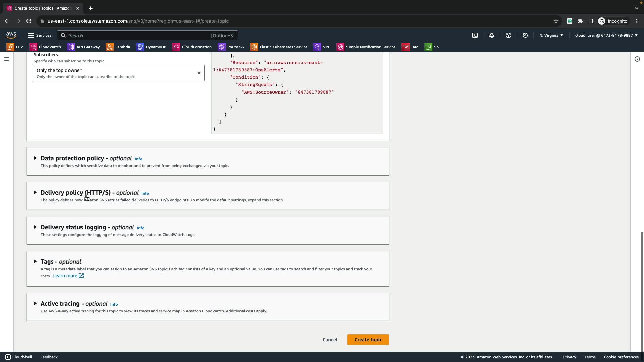Open the CloudShell icon in top navigation

coord(475,35)
